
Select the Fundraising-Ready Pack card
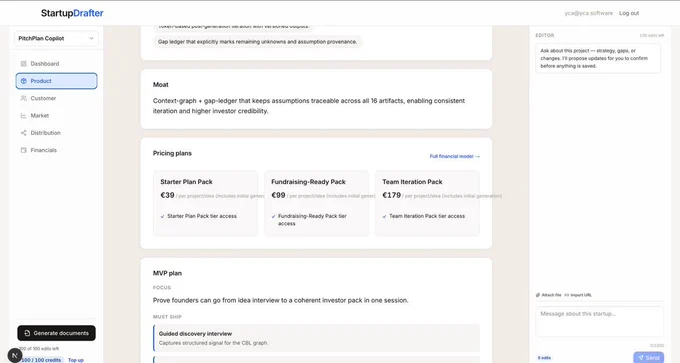click(317, 203)
